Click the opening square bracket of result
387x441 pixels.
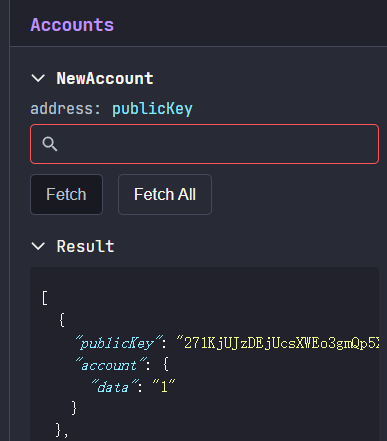coord(45,298)
